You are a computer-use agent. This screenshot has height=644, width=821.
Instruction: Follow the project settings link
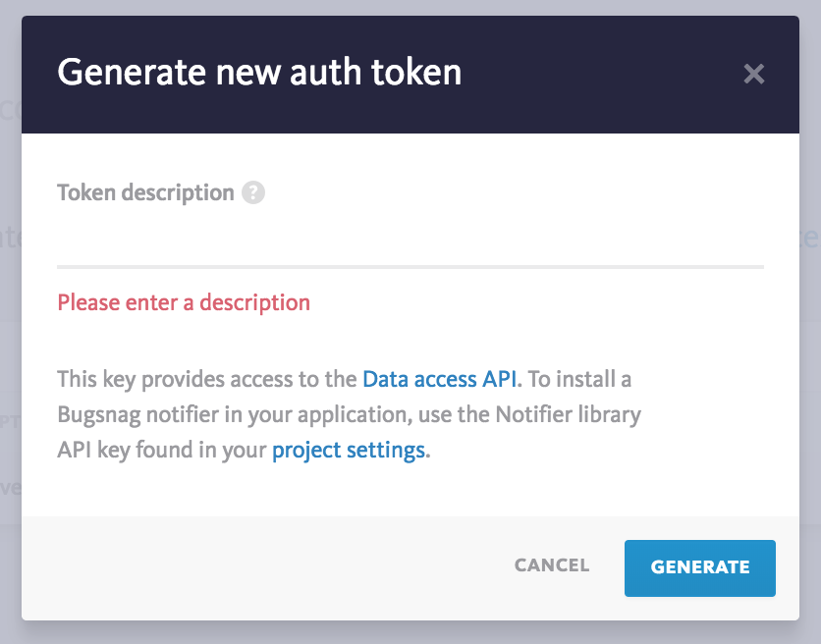point(349,451)
